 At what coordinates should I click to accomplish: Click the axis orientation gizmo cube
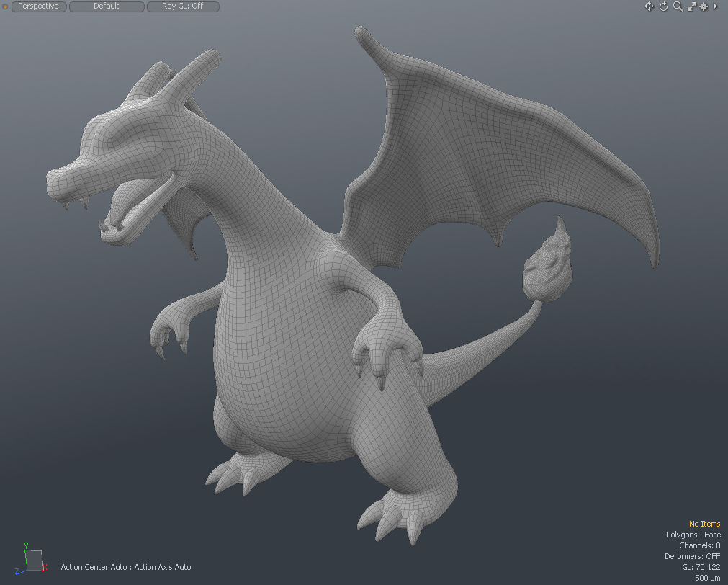(34, 560)
